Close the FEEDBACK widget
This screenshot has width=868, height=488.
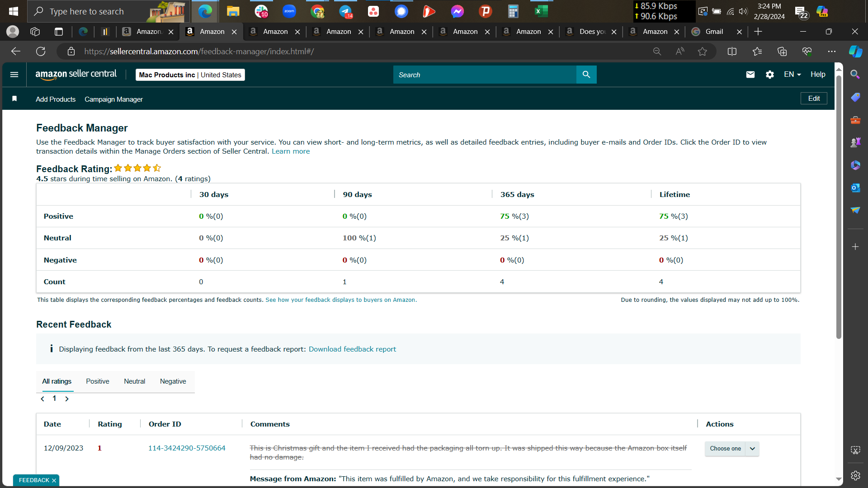(x=54, y=480)
